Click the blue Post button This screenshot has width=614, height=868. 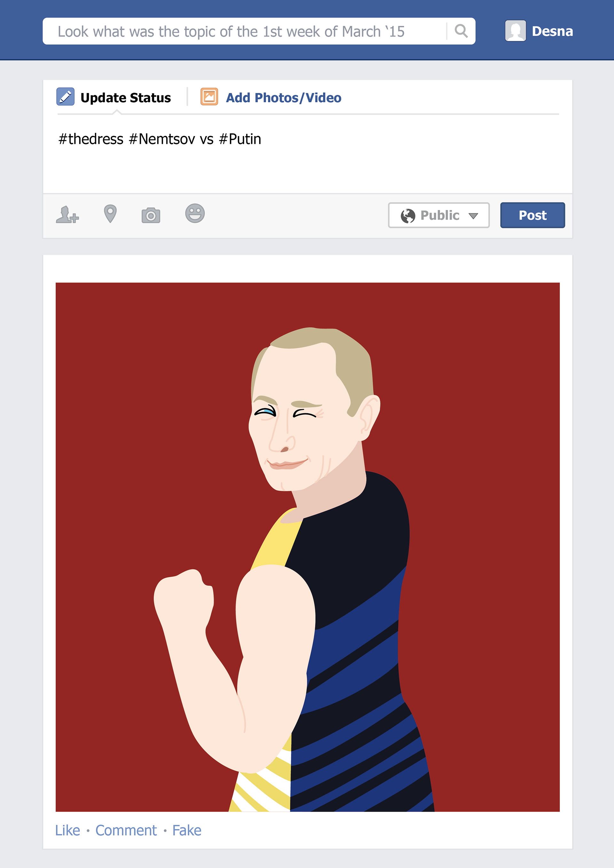tap(532, 215)
